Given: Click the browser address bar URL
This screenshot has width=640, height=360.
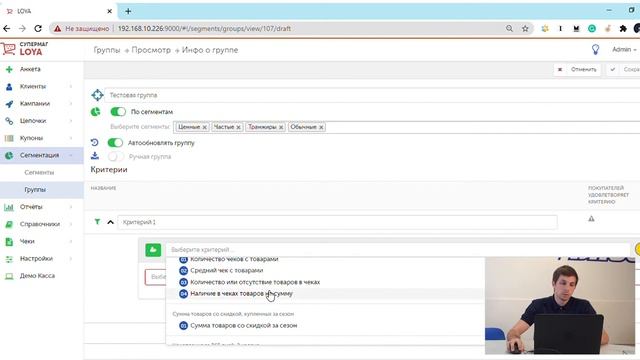Looking at the screenshot, I should pyautogui.click(x=204, y=29).
